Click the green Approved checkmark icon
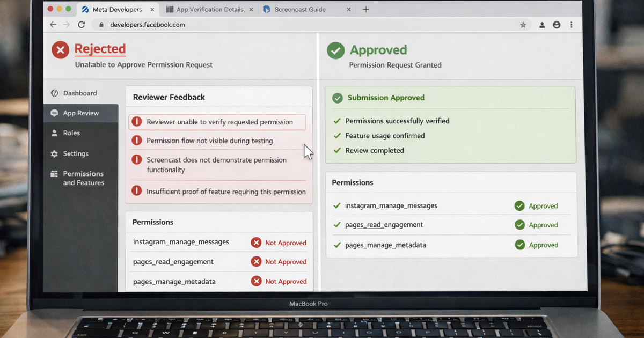Image resolution: width=644 pixels, height=338 pixels. point(336,50)
